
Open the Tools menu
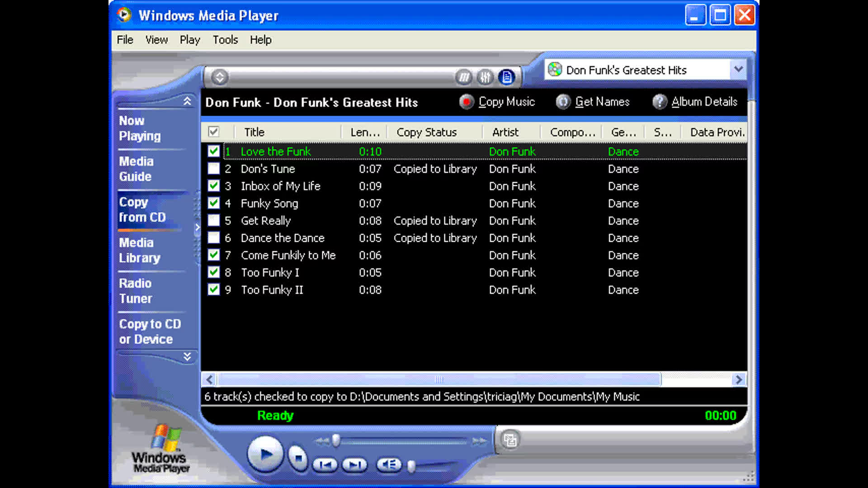click(225, 40)
